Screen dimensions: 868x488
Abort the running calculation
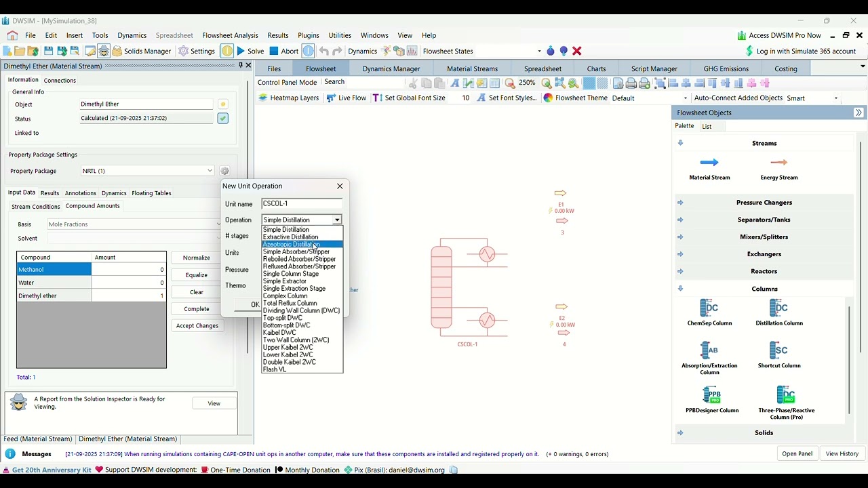284,52
